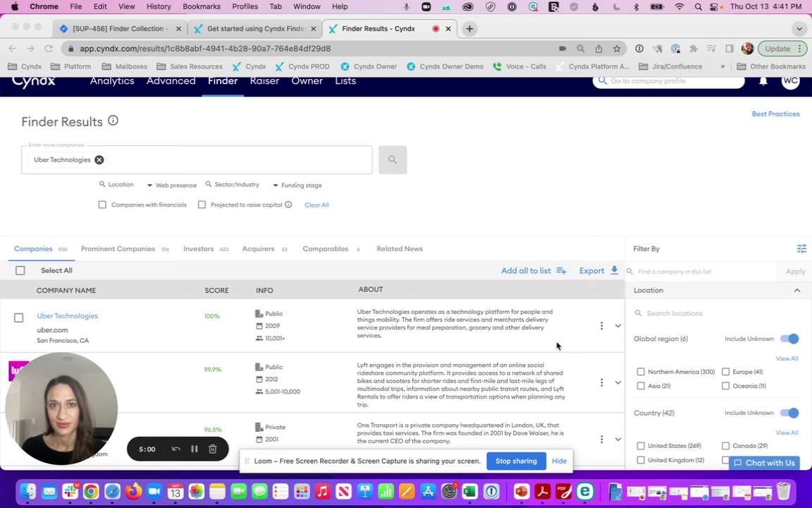Open Finder in the Dock
The height and width of the screenshot is (508, 812).
point(28,491)
